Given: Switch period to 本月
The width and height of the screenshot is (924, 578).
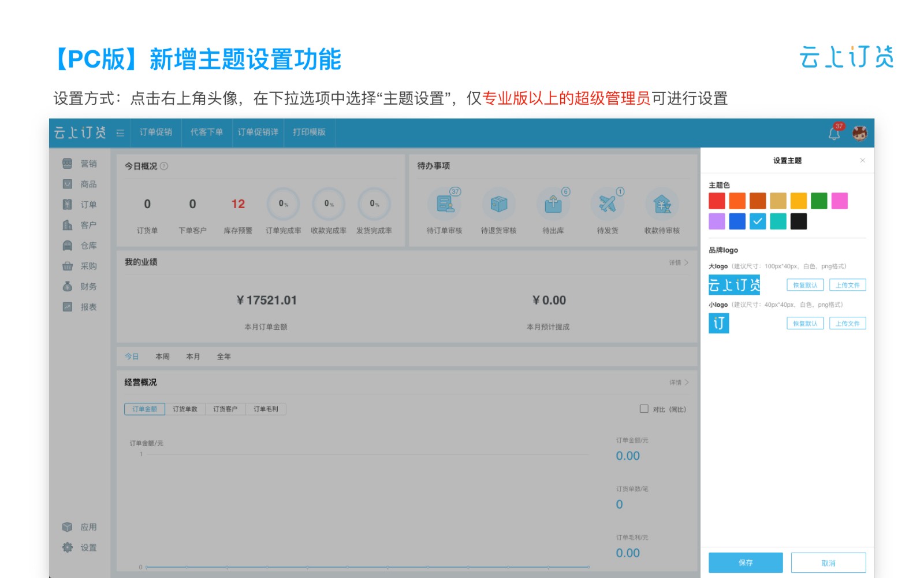Looking at the screenshot, I should pyautogui.click(x=193, y=357).
